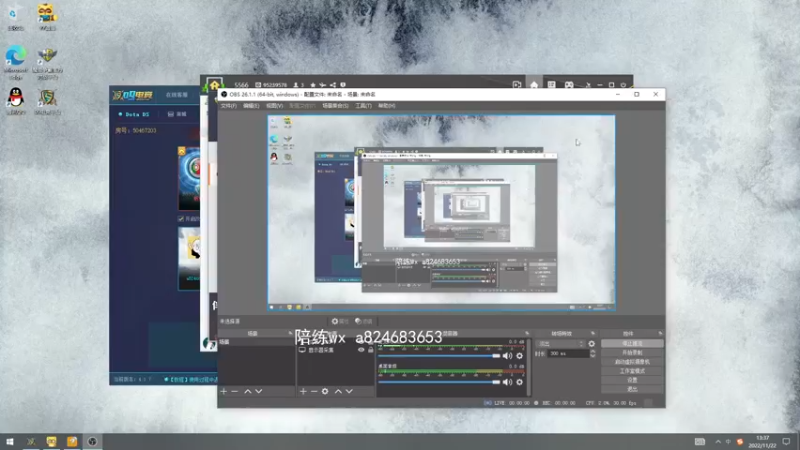The image size is (800, 450).
Task: Toggle the lock on the 显示器采集 source
Action: [371, 350]
